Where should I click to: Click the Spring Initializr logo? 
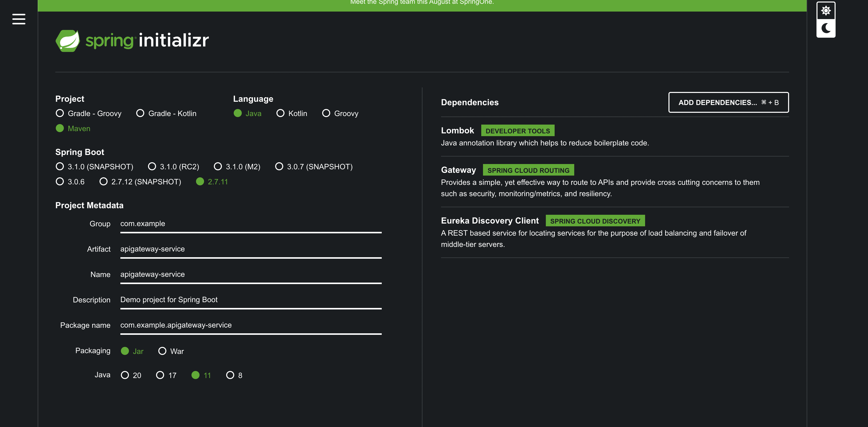pos(132,40)
